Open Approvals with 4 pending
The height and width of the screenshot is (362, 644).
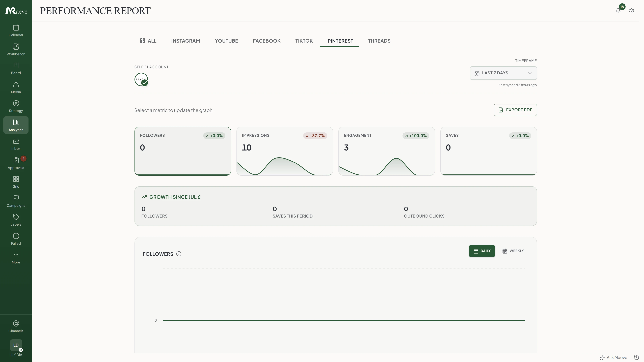(x=16, y=163)
